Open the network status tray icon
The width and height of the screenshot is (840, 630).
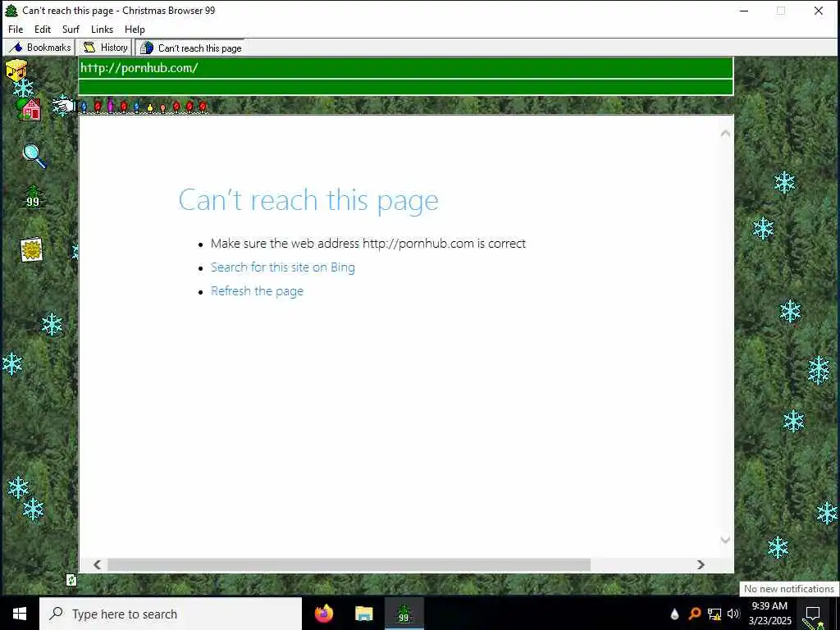[714, 614]
